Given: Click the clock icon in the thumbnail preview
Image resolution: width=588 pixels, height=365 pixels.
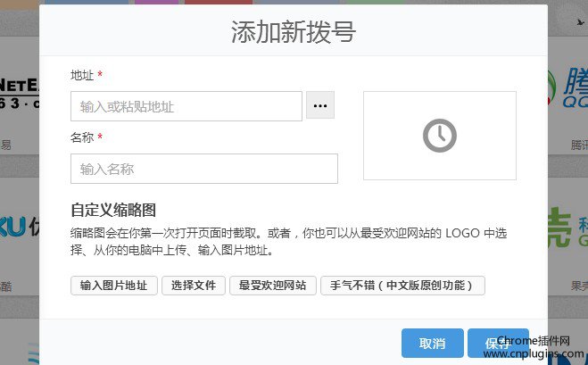Looking at the screenshot, I should (x=439, y=136).
